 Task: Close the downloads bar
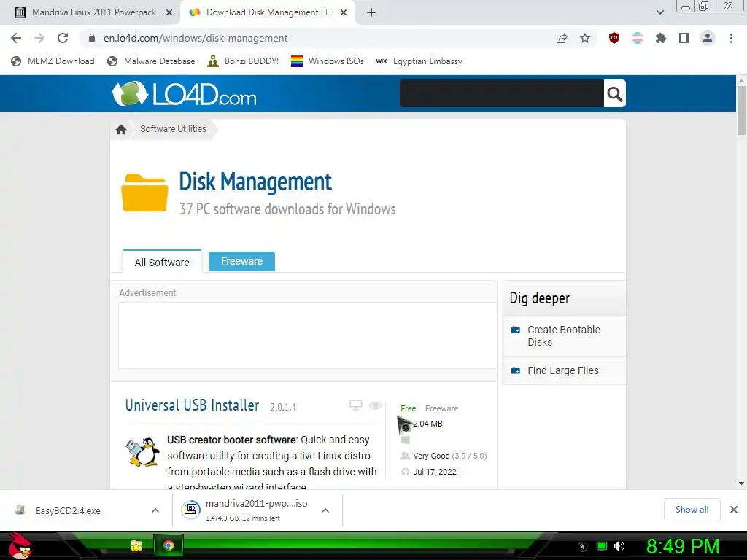coord(734,510)
